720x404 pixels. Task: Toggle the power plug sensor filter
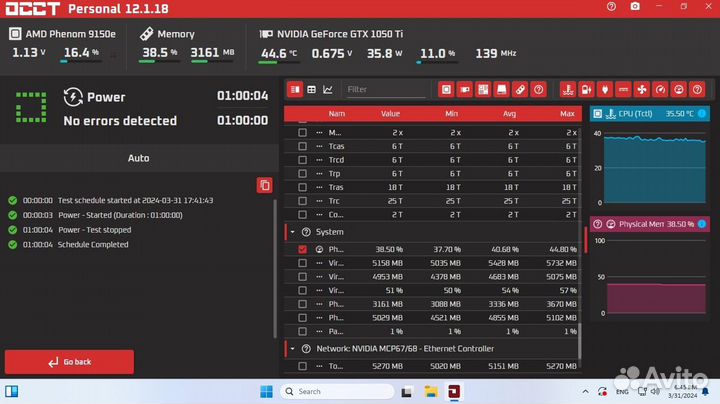click(x=605, y=90)
